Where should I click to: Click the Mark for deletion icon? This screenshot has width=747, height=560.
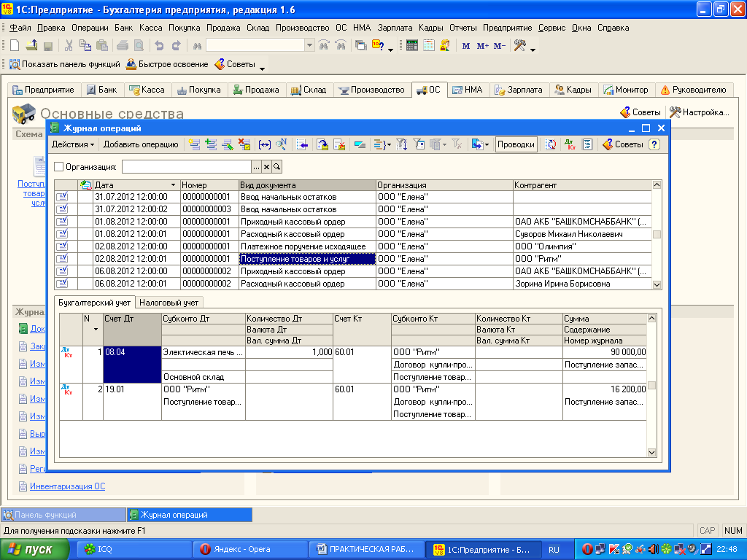(244, 144)
